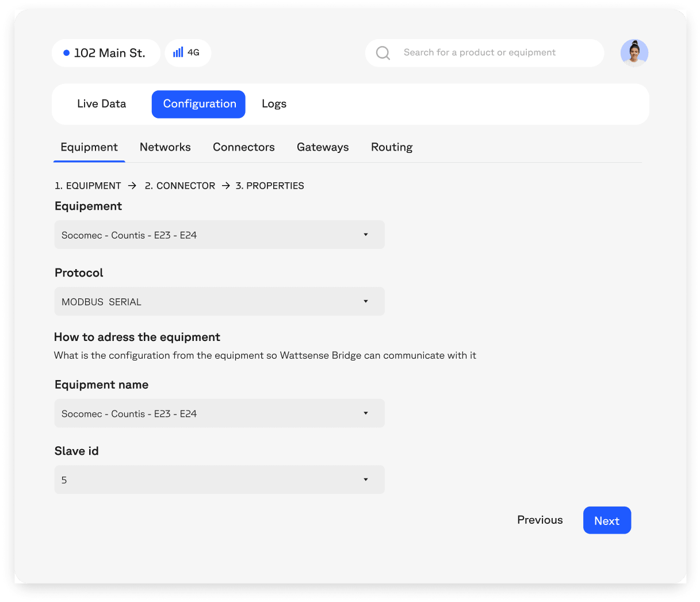Go back with the Previous button

pyautogui.click(x=540, y=520)
